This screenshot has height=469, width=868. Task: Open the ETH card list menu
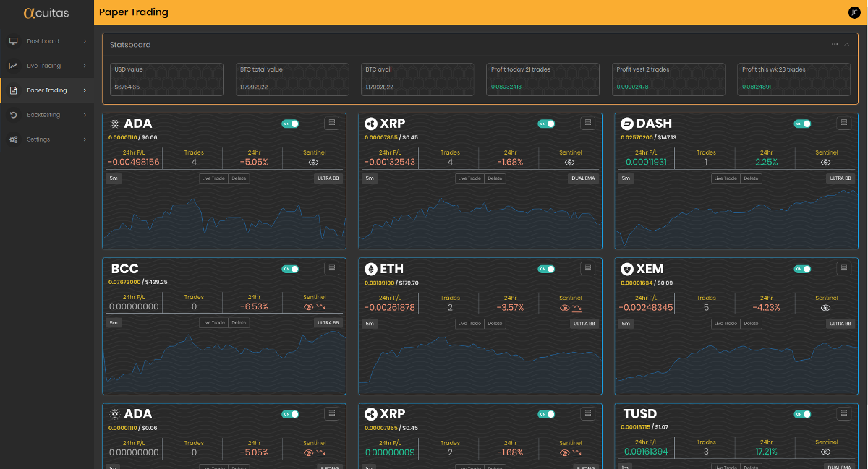pos(588,269)
